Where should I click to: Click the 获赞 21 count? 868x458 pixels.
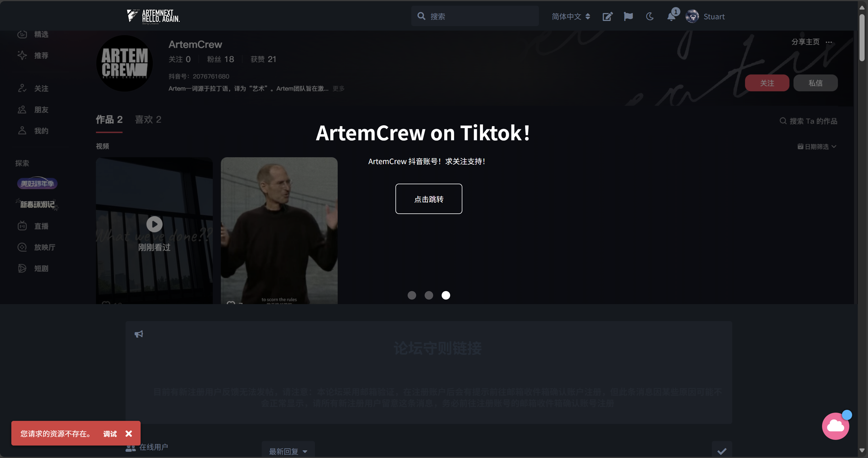coord(263,59)
